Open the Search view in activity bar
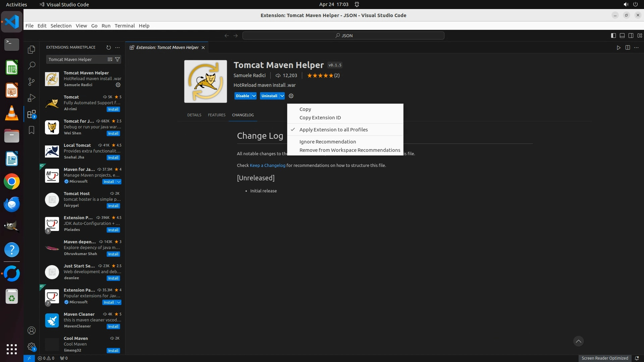The image size is (644, 362). point(32,65)
